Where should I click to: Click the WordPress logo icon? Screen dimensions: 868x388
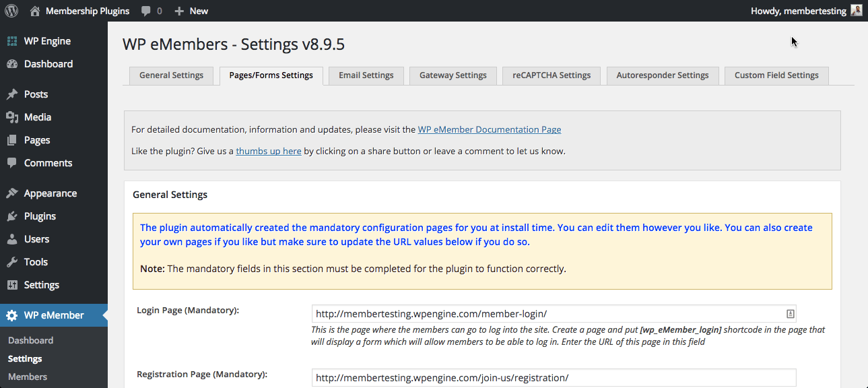11,11
